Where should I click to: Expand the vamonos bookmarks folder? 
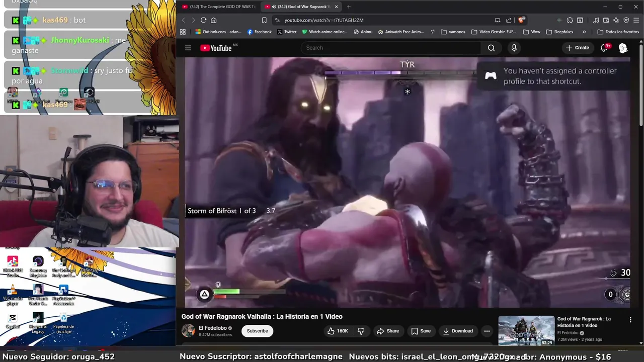click(453, 32)
